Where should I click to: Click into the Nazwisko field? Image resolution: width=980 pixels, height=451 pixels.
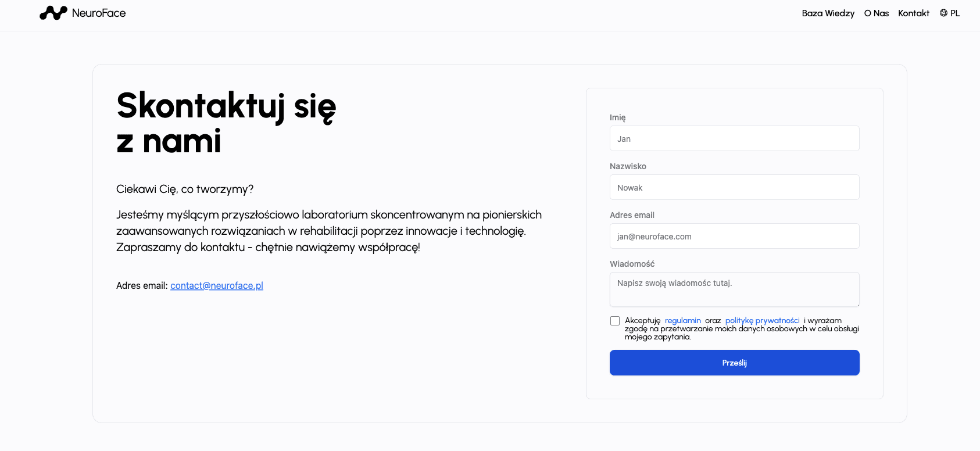coord(734,188)
